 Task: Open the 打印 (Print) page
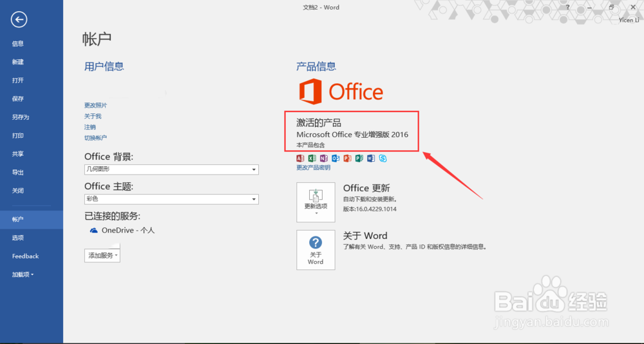(x=18, y=136)
